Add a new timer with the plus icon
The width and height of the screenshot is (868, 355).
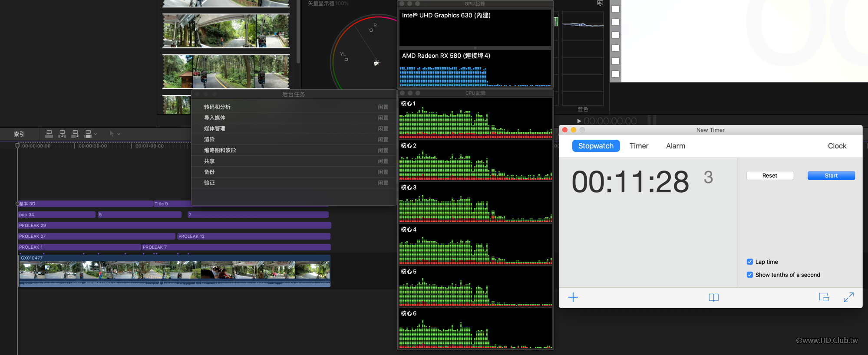(573, 297)
